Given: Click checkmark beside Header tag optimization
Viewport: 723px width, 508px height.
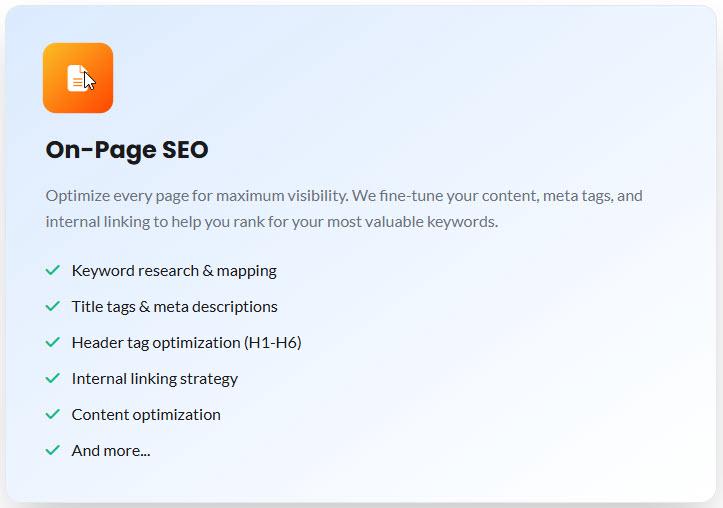Looking at the screenshot, I should click(x=53, y=342).
